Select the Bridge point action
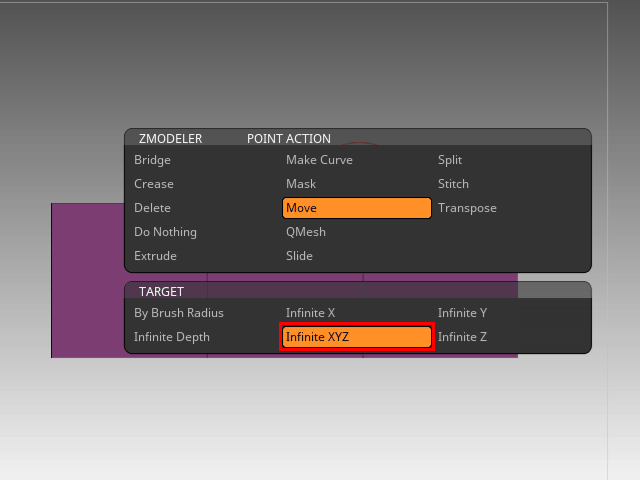640x480 pixels. click(153, 160)
